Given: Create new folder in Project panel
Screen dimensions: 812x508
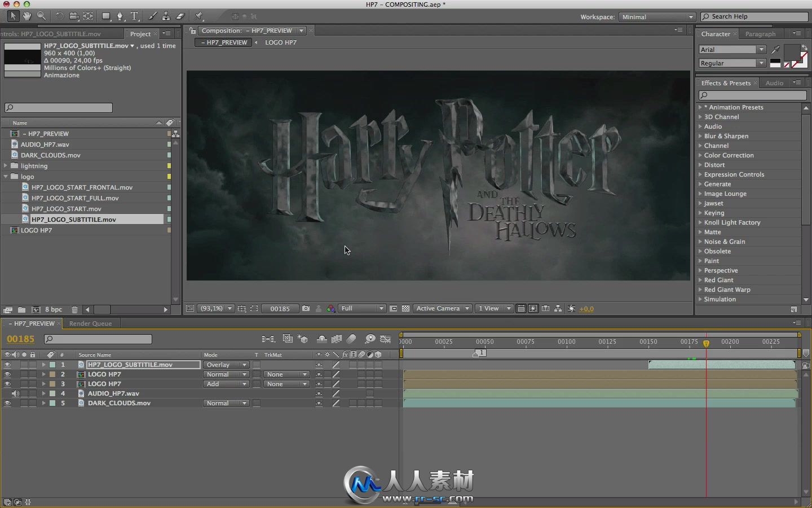Looking at the screenshot, I should pos(21,309).
